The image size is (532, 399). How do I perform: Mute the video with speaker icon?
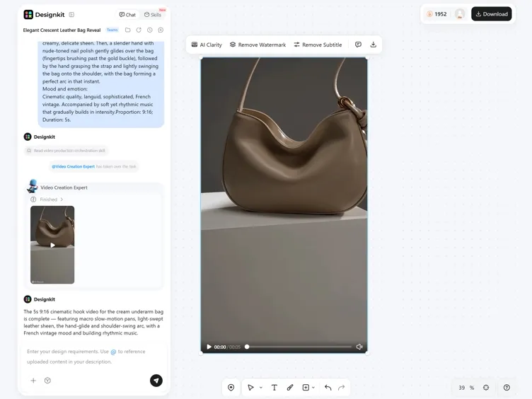[359, 347]
